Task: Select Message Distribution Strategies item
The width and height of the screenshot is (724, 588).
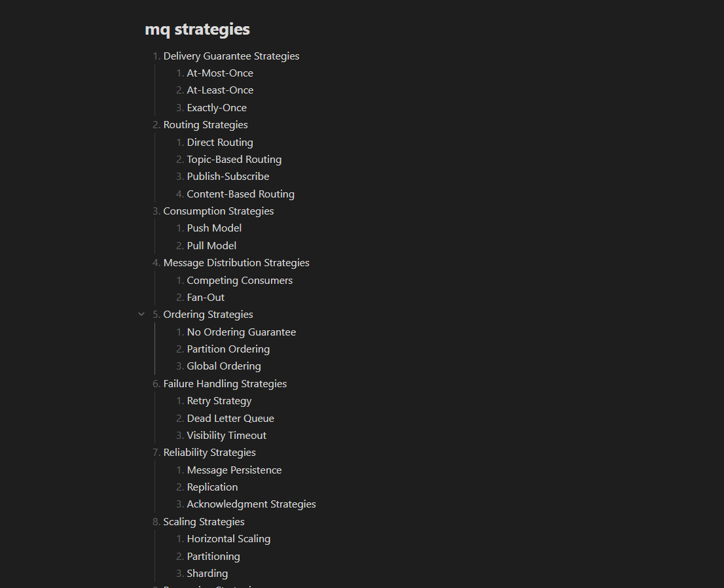Action: click(236, 263)
